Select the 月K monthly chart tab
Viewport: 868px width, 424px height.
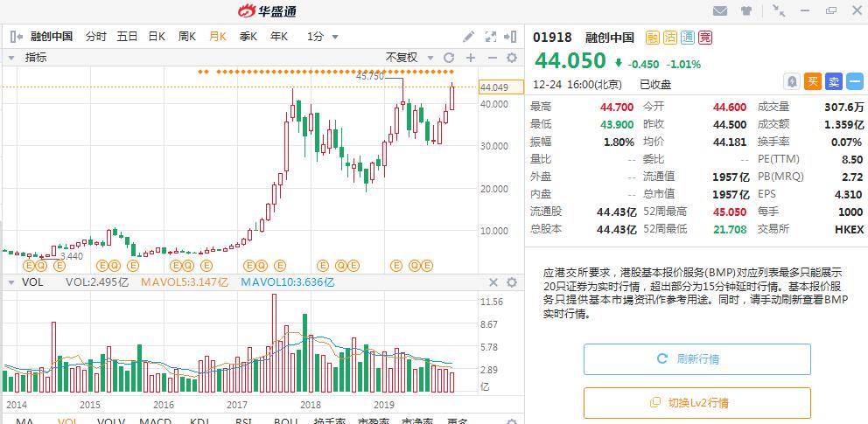pyautogui.click(x=218, y=37)
